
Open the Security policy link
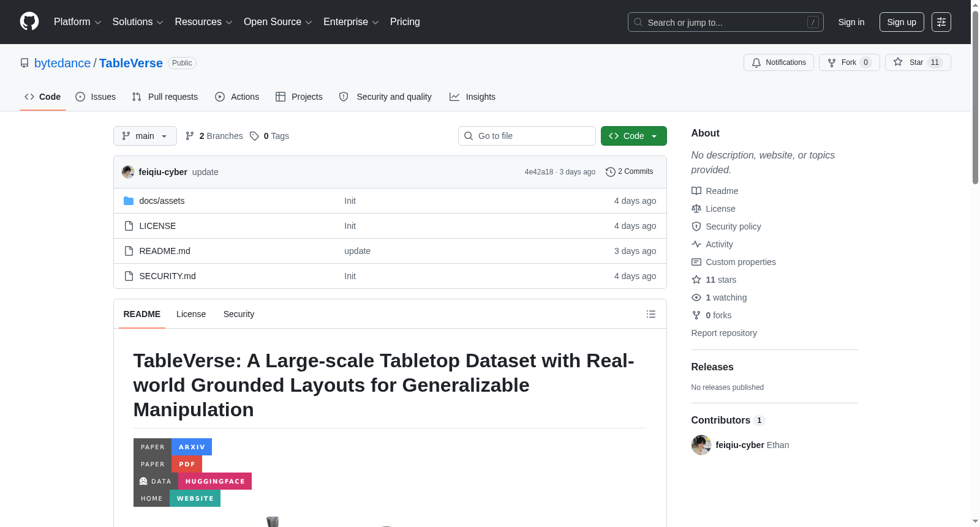[726, 226]
